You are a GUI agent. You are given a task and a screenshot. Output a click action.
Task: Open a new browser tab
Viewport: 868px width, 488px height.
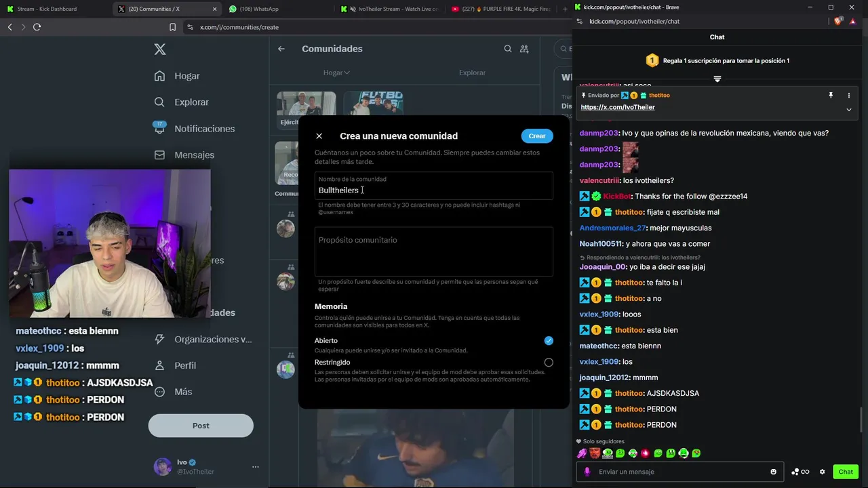[565, 9]
